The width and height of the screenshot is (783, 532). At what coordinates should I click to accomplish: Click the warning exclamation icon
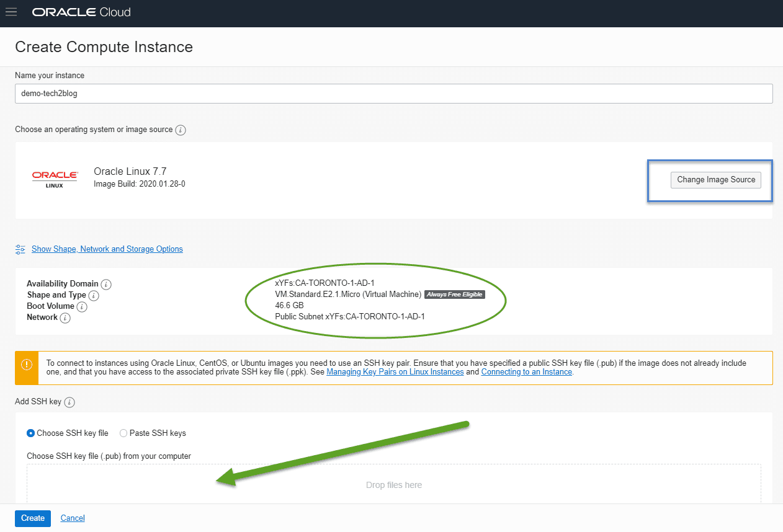click(x=27, y=365)
